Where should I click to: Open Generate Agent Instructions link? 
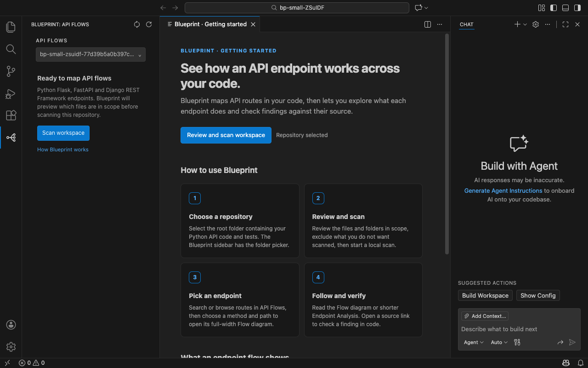coord(503,190)
